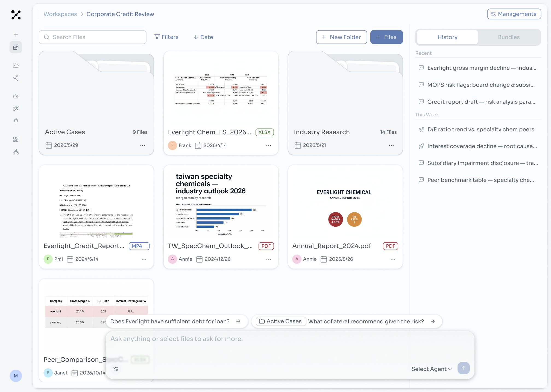Focus the Search Files field

click(x=93, y=37)
